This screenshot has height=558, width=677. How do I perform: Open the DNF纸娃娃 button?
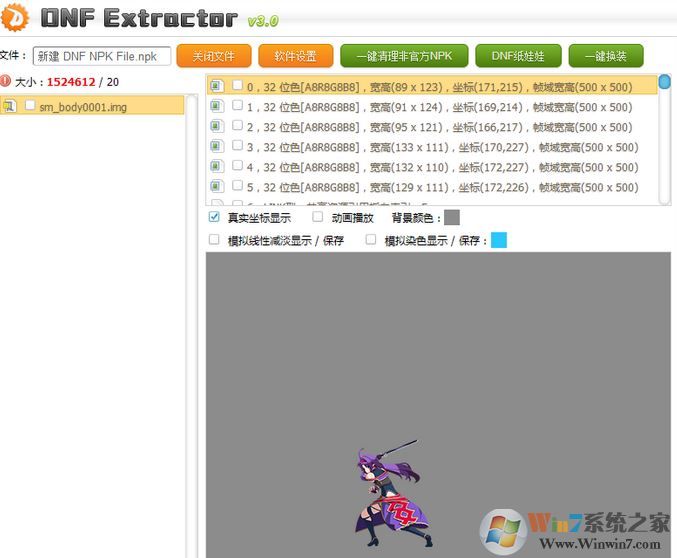click(x=518, y=56)
